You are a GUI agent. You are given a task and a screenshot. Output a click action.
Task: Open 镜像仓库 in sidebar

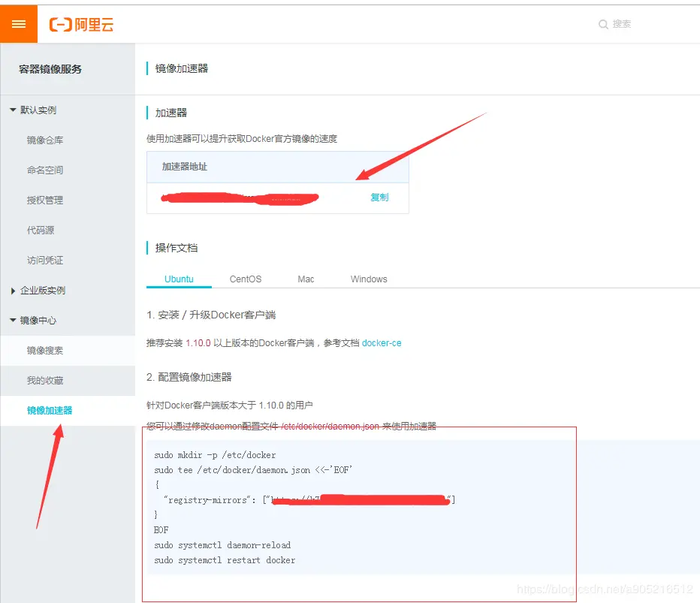tap(44, 140)
